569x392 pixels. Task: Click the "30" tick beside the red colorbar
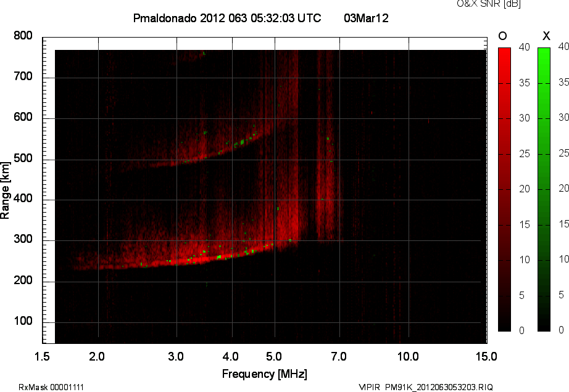525,118
